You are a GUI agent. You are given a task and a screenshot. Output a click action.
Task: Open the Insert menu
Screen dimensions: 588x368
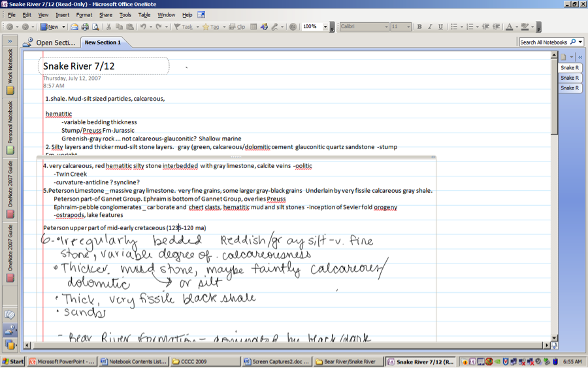pyautogui.click(x=62, y=14)
